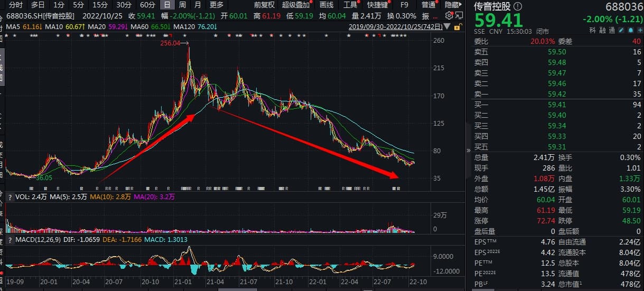
Task: Click the 256.04 peak price label
Action: pos(171,43)
